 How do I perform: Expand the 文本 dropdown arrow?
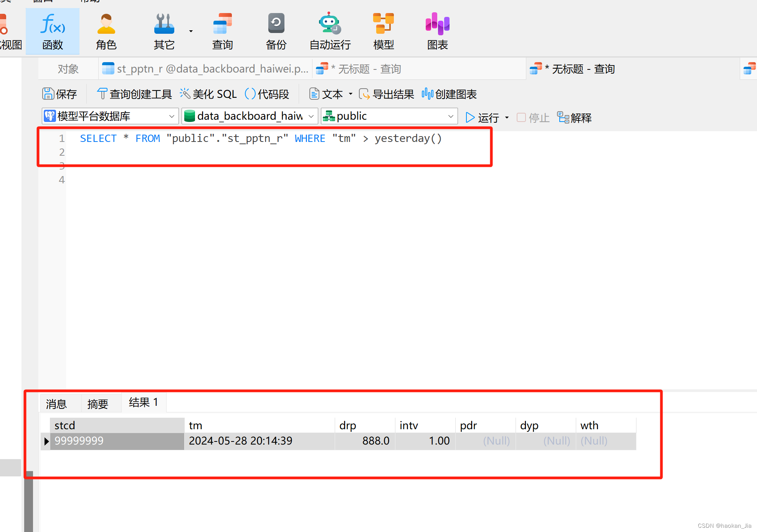pos(350,94)
